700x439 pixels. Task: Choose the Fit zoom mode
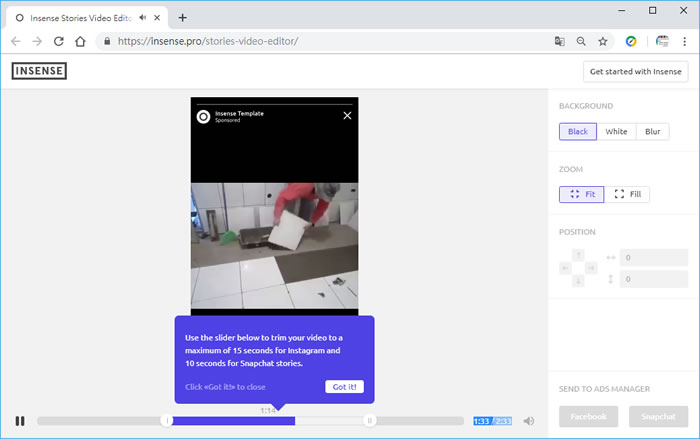point(582,194)
